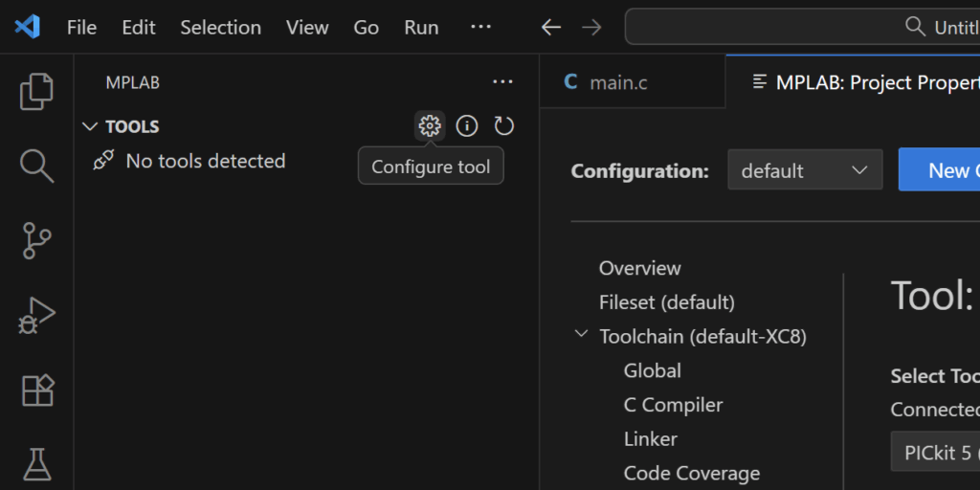980x490 pixels.
Task: Open the Search view icon
Action: (36, 166)
